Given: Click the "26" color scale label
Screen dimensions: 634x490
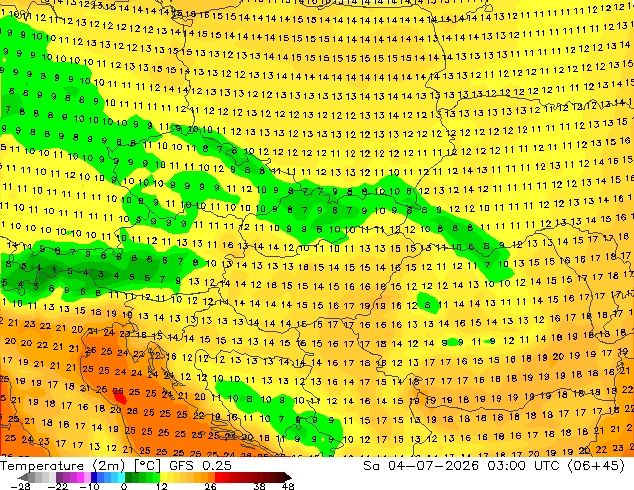Looking at the screenshot, I should (x=210, y=486).
